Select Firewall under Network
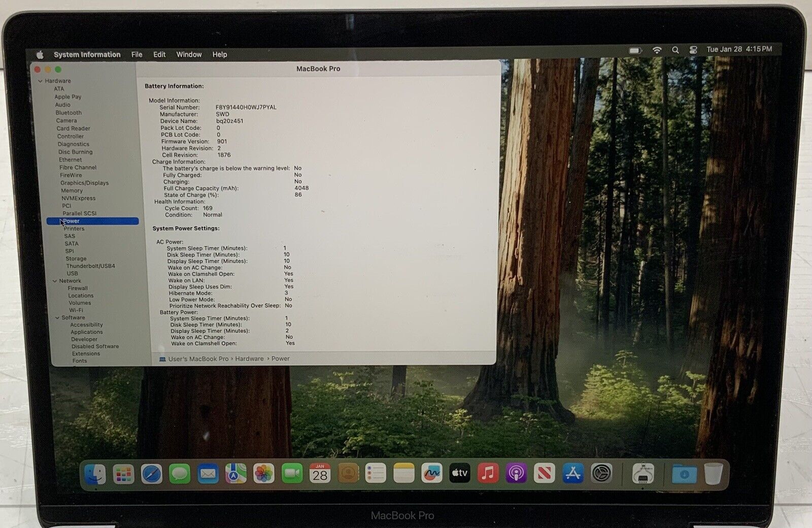The height and width of the screenshot is (528, 812). tap(78, 288)
